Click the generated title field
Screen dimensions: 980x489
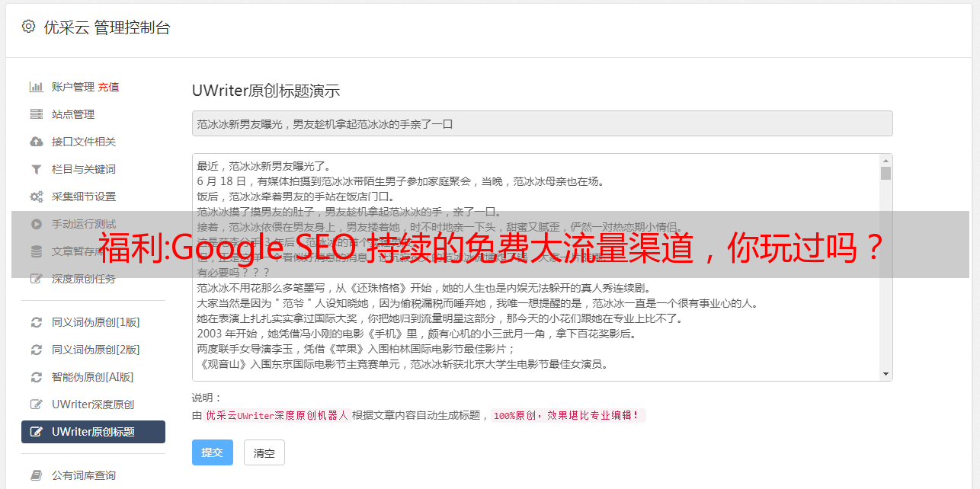click(x=542, y=123)
